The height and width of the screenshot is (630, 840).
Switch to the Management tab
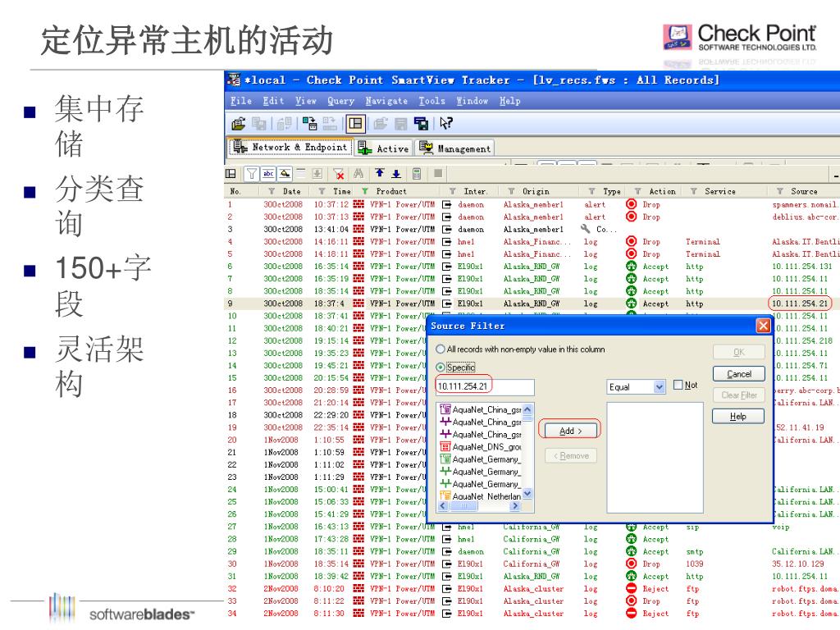(x=454, y=148)
